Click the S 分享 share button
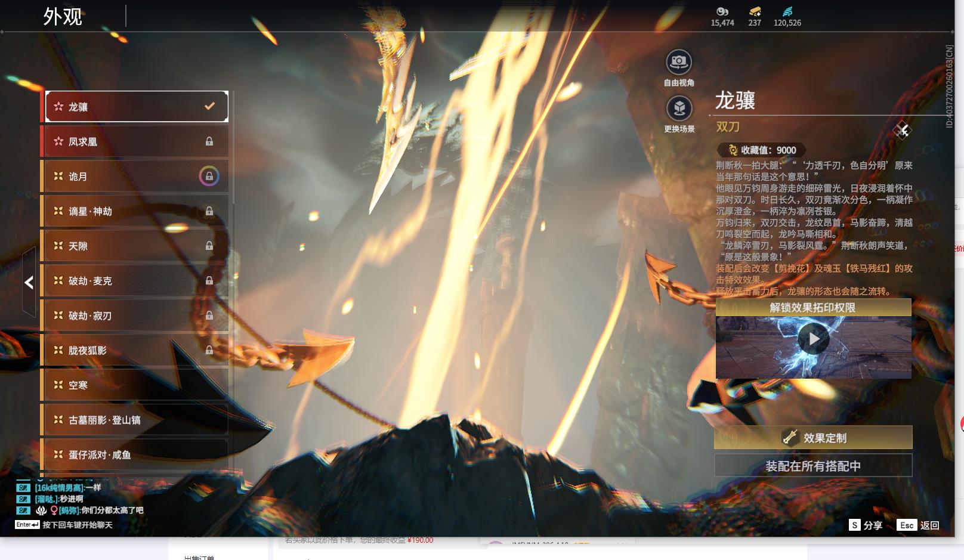This screenshot has height=560, width=964. tap(866, 525)
